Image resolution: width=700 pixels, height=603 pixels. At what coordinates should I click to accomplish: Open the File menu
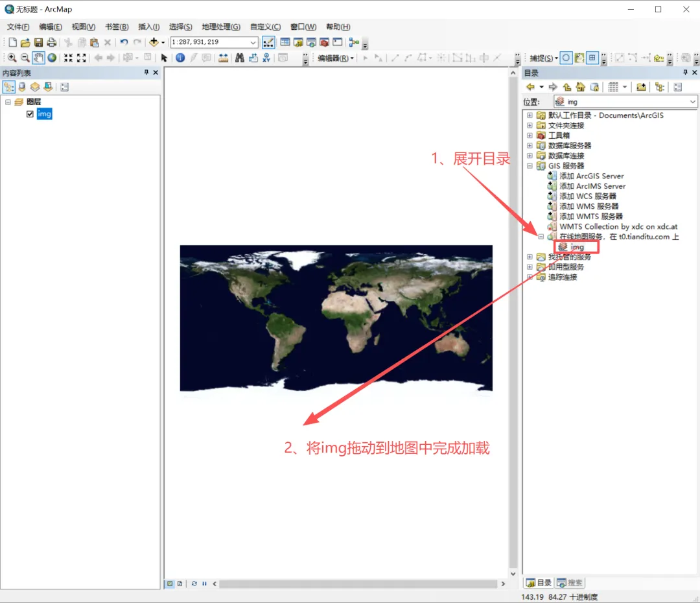[18, 27]
